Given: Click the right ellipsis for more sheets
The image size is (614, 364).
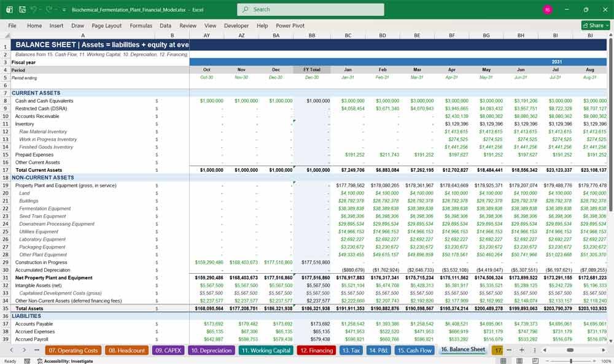Looking at the screenshot, I should tap(509, 350).
